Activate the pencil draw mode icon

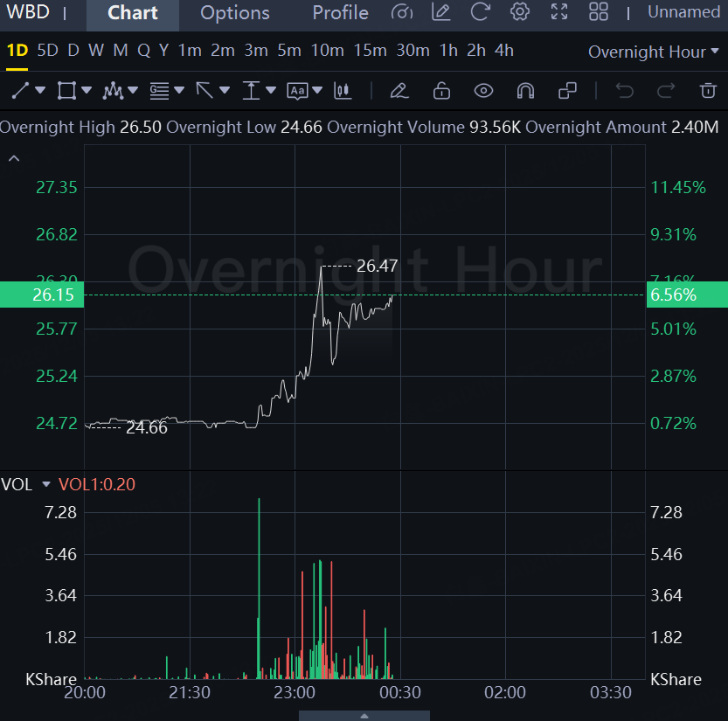coord(399,91)
